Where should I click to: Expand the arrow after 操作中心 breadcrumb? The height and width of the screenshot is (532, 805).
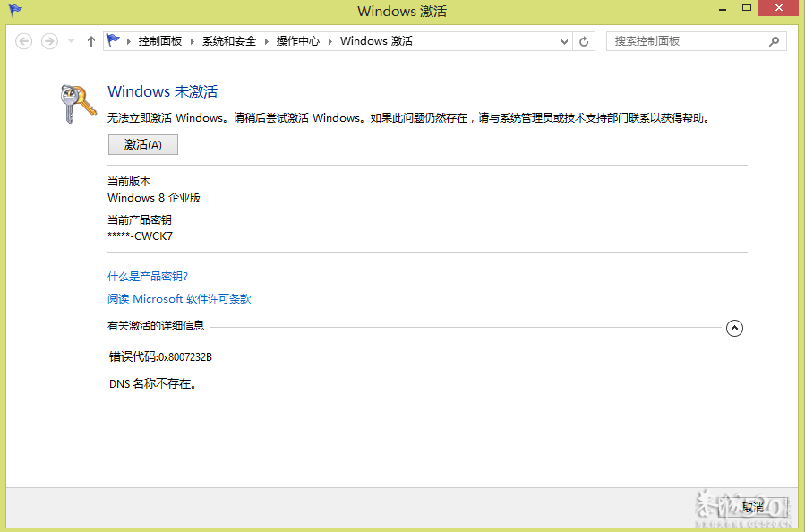coord(330,41)
